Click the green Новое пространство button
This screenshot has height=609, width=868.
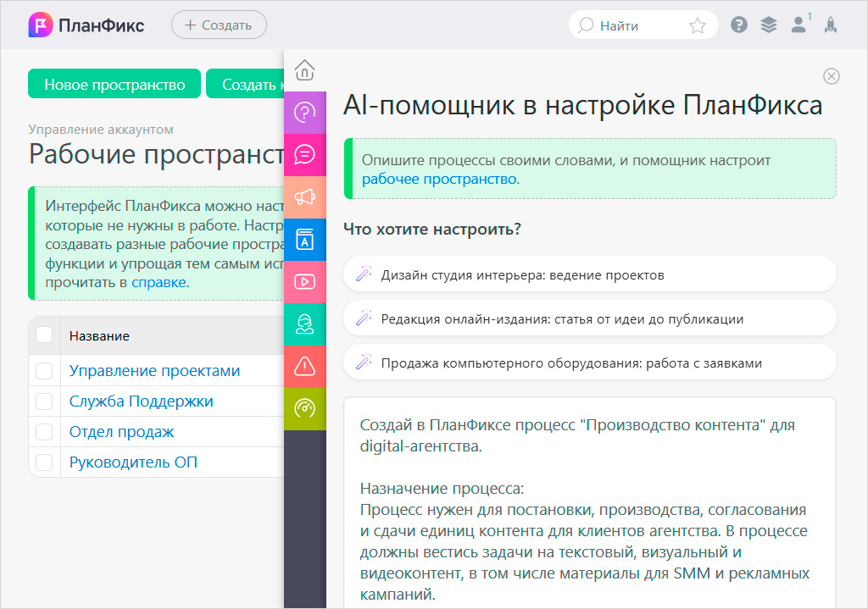[x=114, y=83]
